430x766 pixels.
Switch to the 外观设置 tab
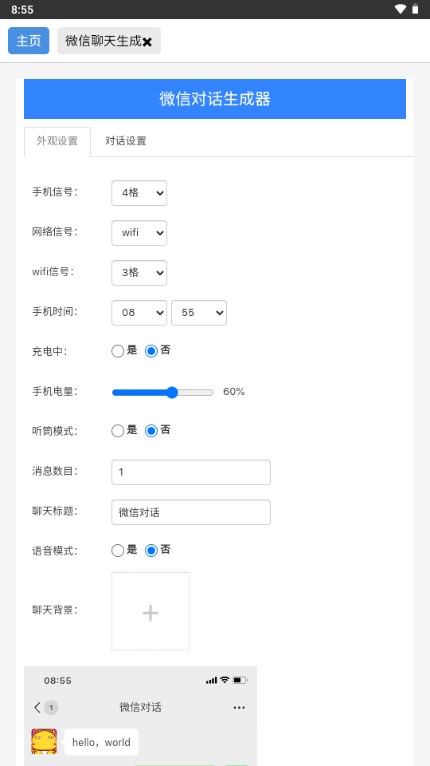click(57, 142)
